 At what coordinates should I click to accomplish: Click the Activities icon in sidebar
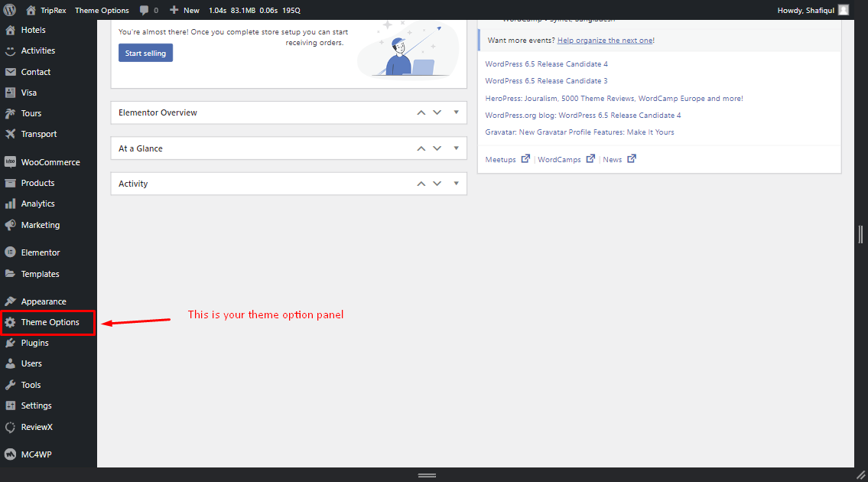coord(10,50)
